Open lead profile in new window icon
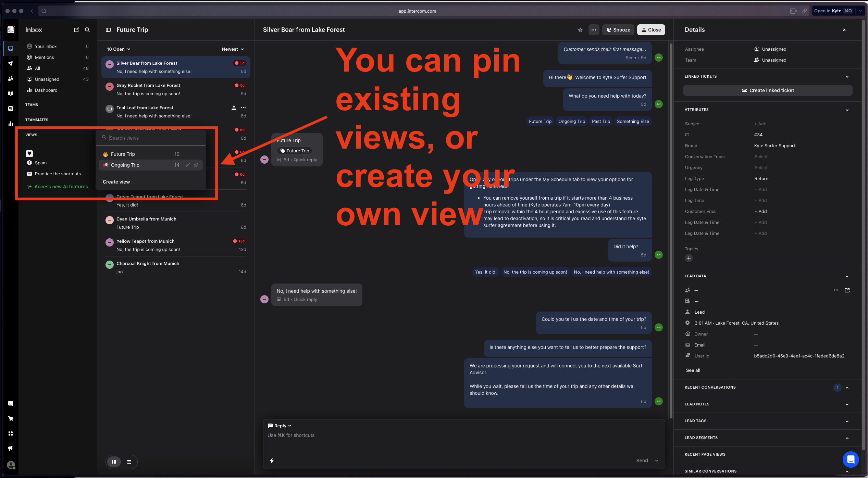Screen dimensions: 868x478 (847, 290)
